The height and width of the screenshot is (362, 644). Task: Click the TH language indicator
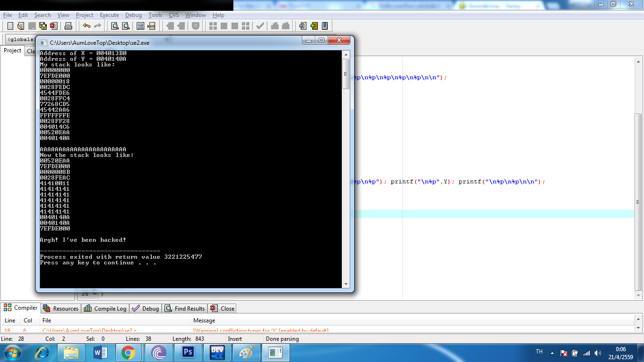[x=539, y=352]
